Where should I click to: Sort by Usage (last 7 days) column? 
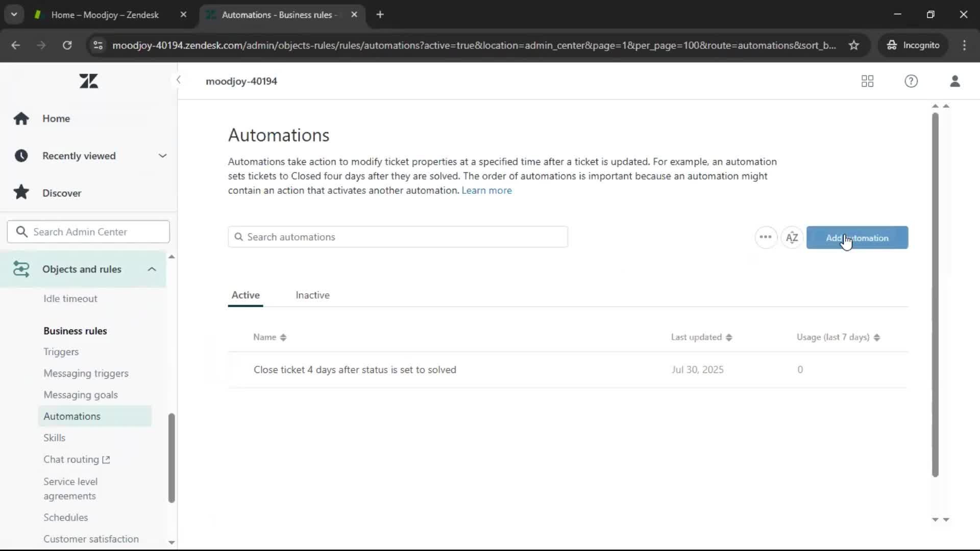pos(838,337)
